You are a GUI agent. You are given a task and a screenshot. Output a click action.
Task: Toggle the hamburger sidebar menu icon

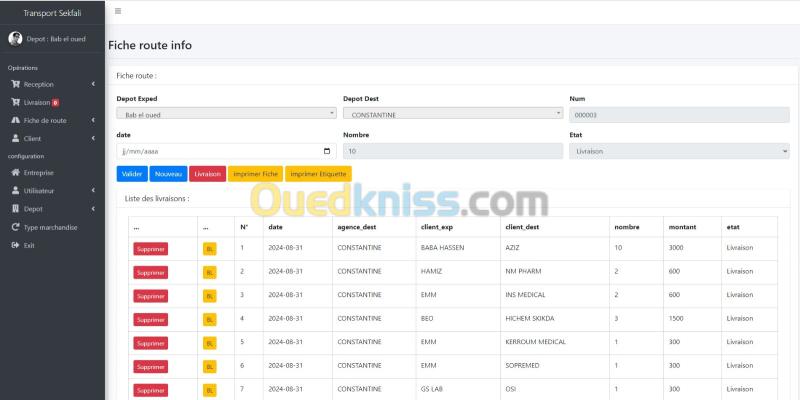[x=118, y=11]
